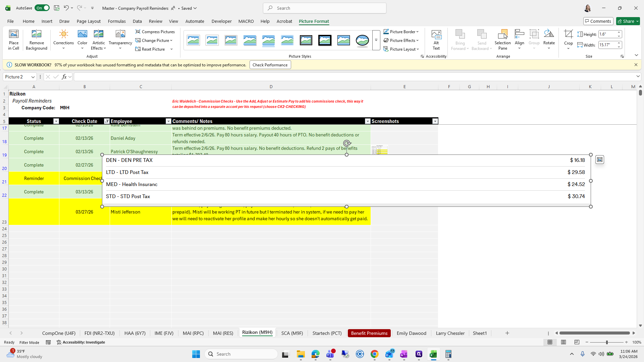Expand the Name Box dropdown arrow

33,77
